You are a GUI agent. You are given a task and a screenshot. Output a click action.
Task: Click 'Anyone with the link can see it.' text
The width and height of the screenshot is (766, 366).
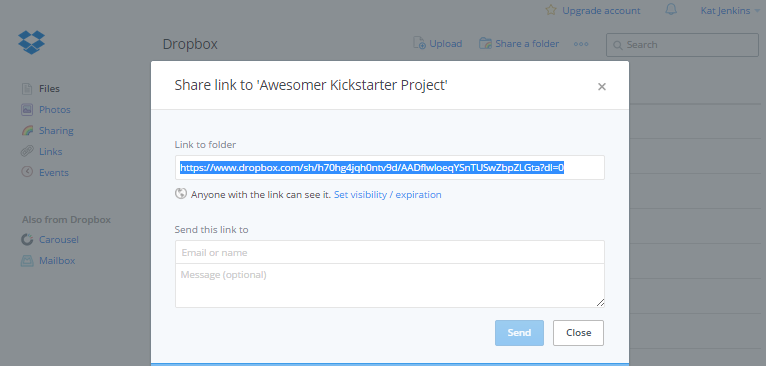[261, 194]
